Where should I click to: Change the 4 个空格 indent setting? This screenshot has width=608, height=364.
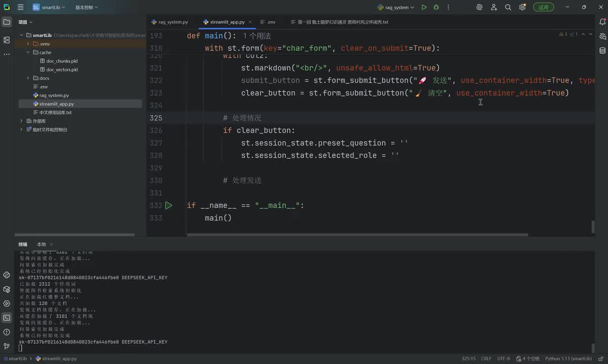528,358
